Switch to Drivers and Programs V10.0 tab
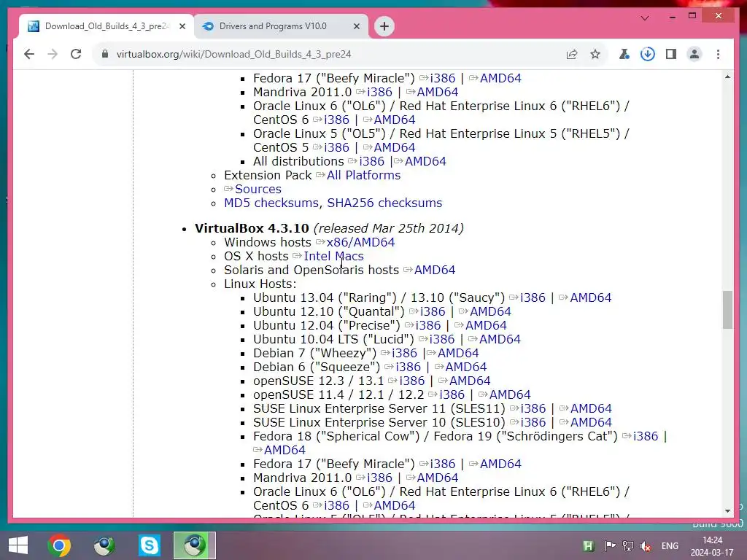Screen dimensions: 747x560 click(281, 26)
